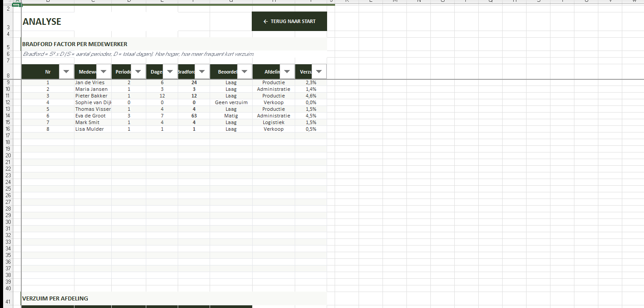
Task: Click the TERUG NAAR START button
Action: [289, 21]
